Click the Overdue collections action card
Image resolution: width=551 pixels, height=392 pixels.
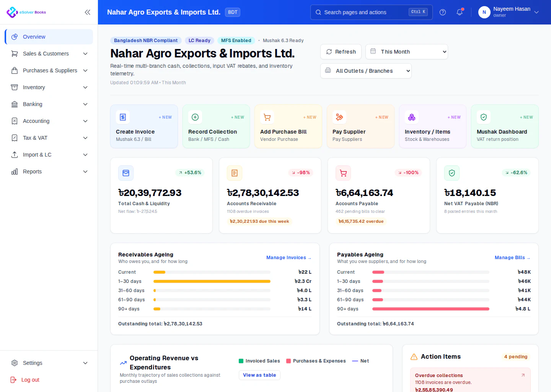point(470,380)
